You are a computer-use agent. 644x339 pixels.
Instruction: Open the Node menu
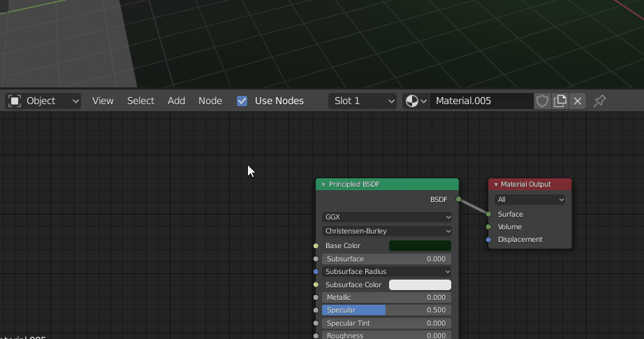click(x=210, y=101)
